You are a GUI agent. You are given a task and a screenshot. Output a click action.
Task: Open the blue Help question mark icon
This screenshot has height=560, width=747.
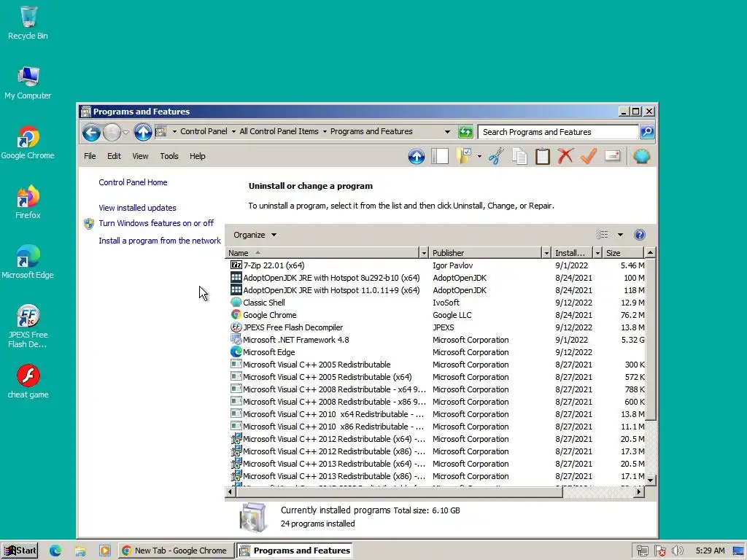point(639,235)
